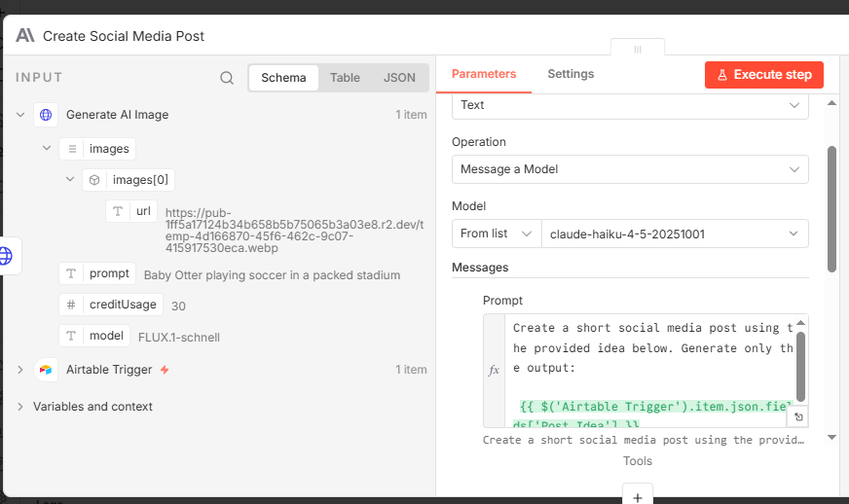Collapse the Generate AI Image section
This screenshot has width=849, height=504.
coord(20,115)
